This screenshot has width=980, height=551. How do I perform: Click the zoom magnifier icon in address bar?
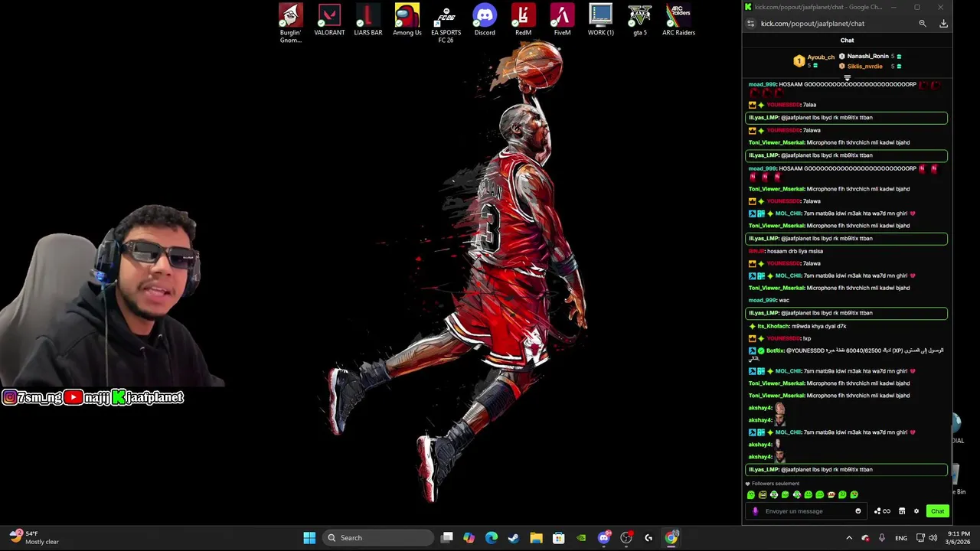(x=923, y=24)
